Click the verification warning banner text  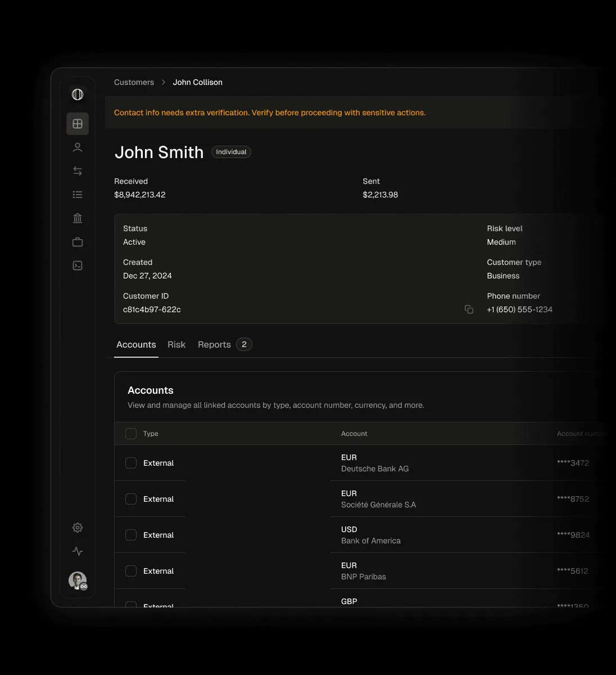tap(270, 112)
